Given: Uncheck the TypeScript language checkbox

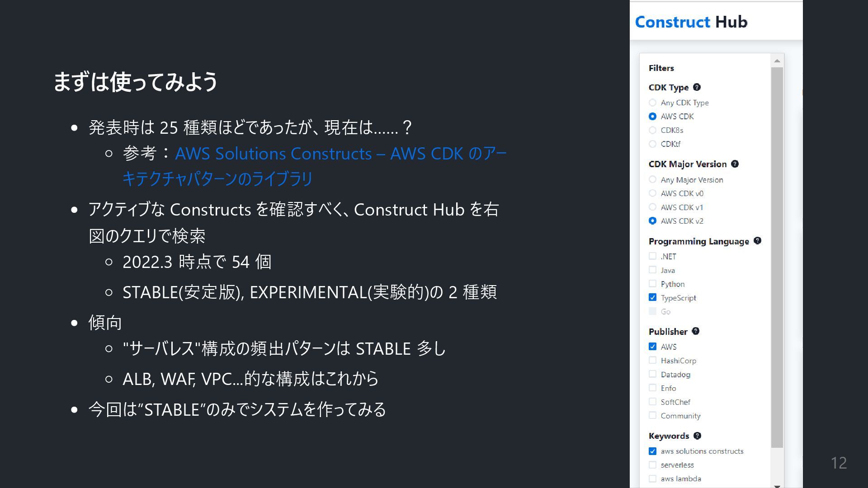Looking at the screenshot, I should click(652, 297).
